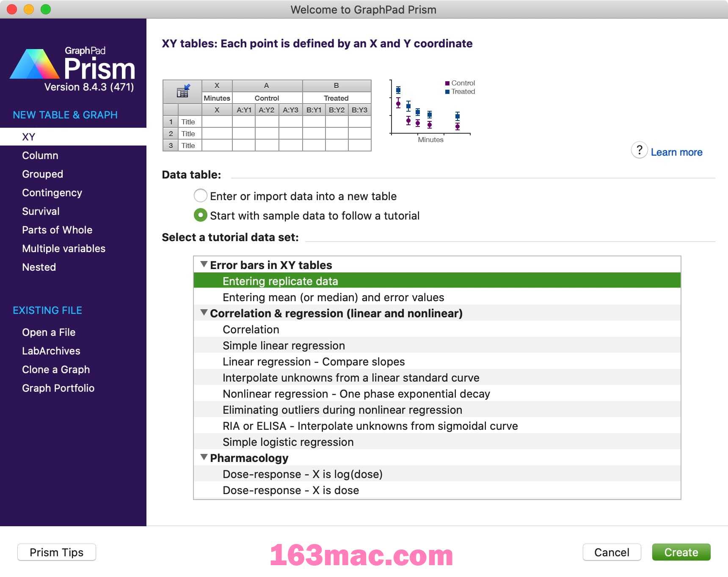Viewport: 728px width, 577px height.
Task: Select Start with sample data radio button
Action: tap(200, 215)
